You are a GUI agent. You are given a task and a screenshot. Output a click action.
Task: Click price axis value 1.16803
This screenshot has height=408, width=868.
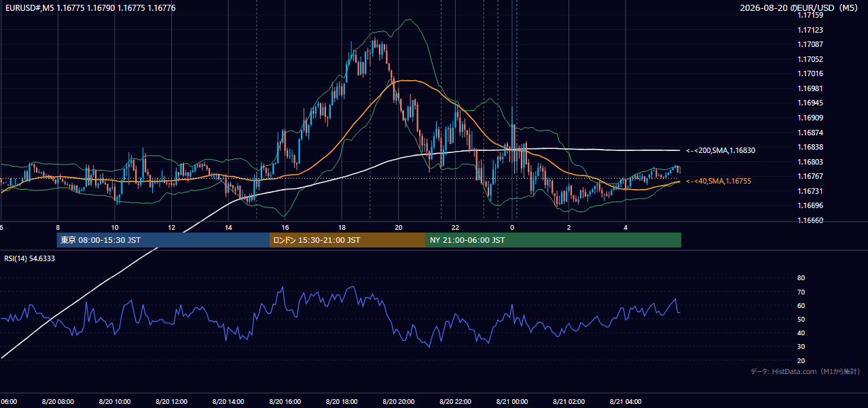coord(810,162)
